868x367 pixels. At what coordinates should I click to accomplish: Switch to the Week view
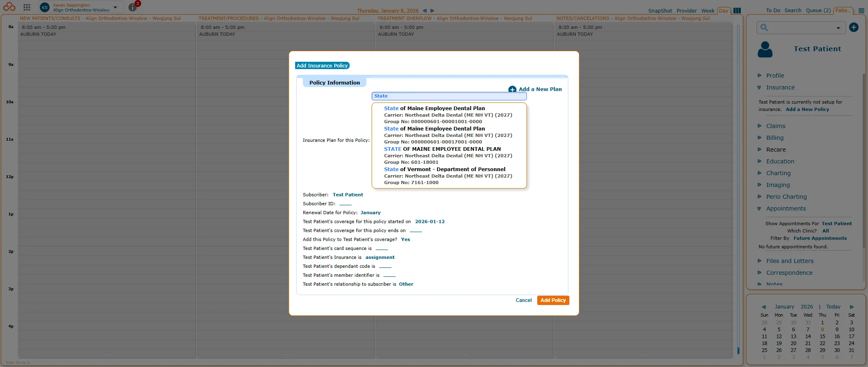(x=708, y=11)
